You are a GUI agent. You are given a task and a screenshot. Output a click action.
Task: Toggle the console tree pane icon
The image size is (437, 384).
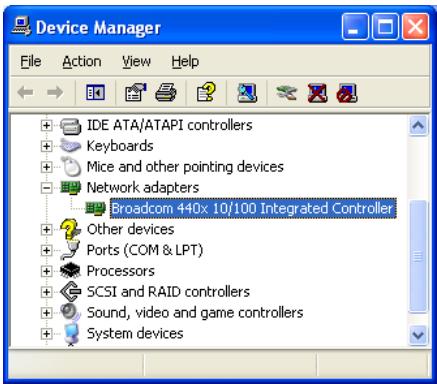pyautogui.click(x=95, y=92)
